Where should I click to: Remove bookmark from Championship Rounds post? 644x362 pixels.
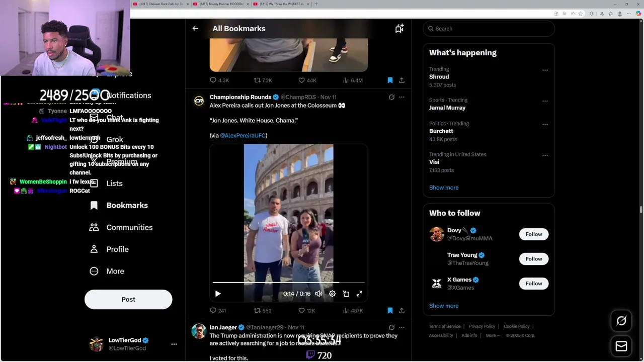[x=390, y=311]
